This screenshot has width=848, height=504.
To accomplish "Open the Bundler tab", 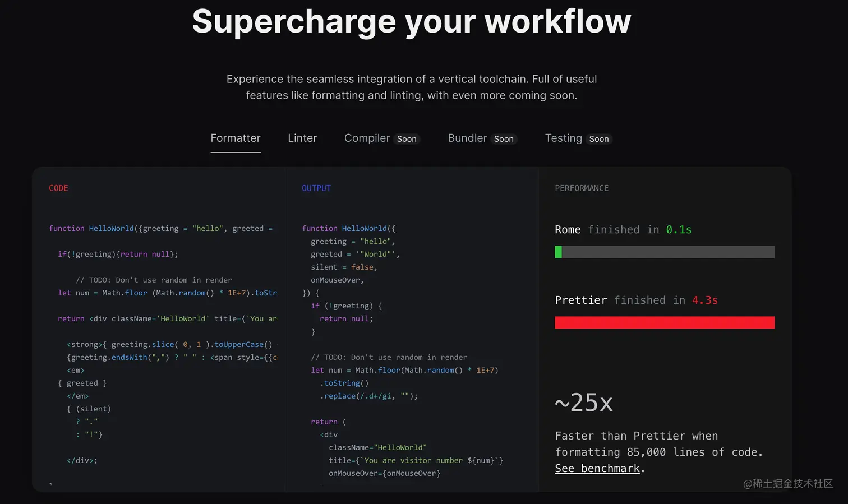I will click(x=467, y=138).
